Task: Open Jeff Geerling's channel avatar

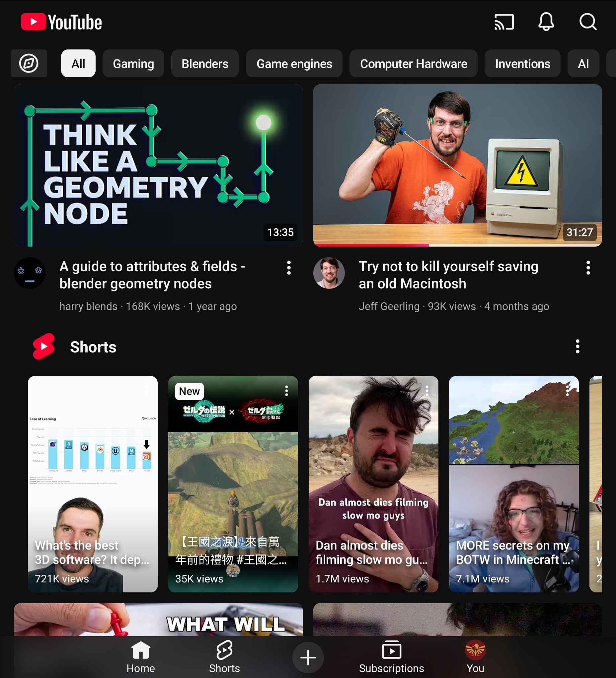Action: coord(329,273)
